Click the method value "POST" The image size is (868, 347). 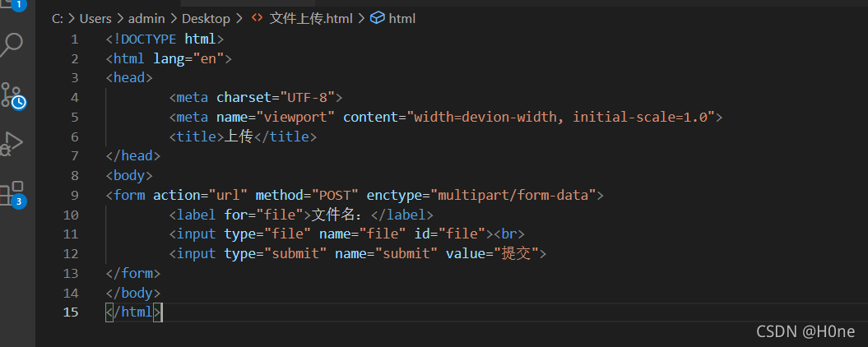point(335,196)
